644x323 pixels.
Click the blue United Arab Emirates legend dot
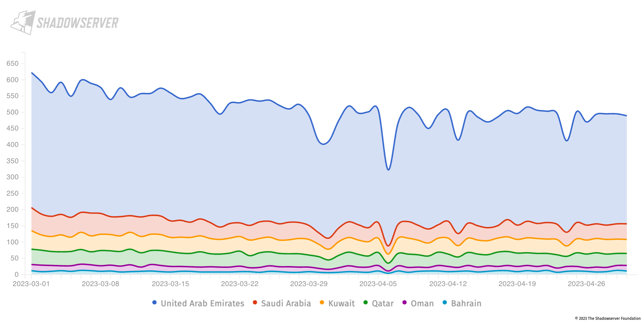(x=154, y=302)
